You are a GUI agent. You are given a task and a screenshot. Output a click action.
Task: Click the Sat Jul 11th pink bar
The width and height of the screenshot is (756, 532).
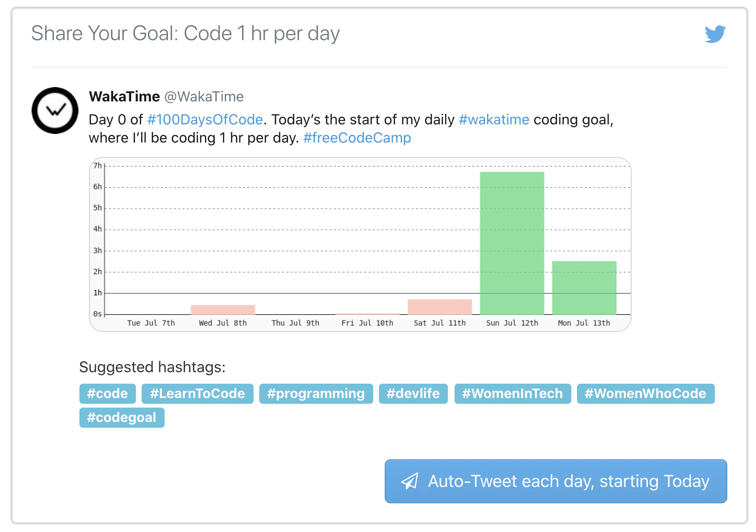coord(440,307)
